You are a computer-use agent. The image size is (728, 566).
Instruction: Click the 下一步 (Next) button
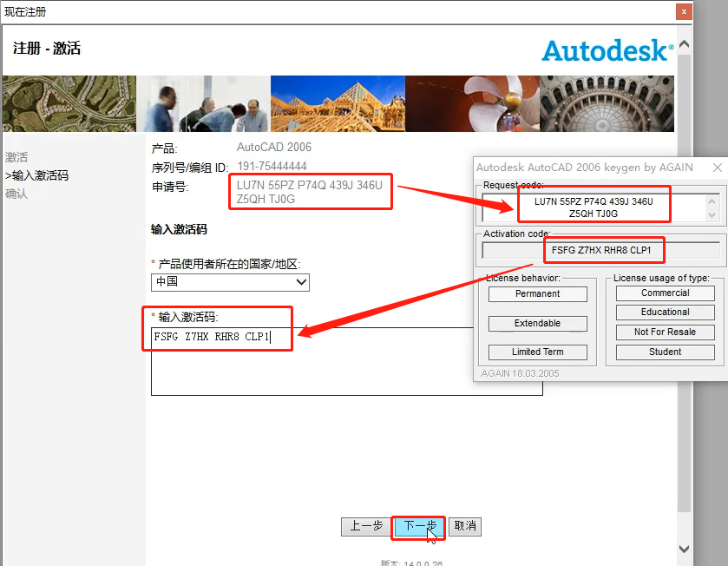pyautogui.click(x=418, y=527)
